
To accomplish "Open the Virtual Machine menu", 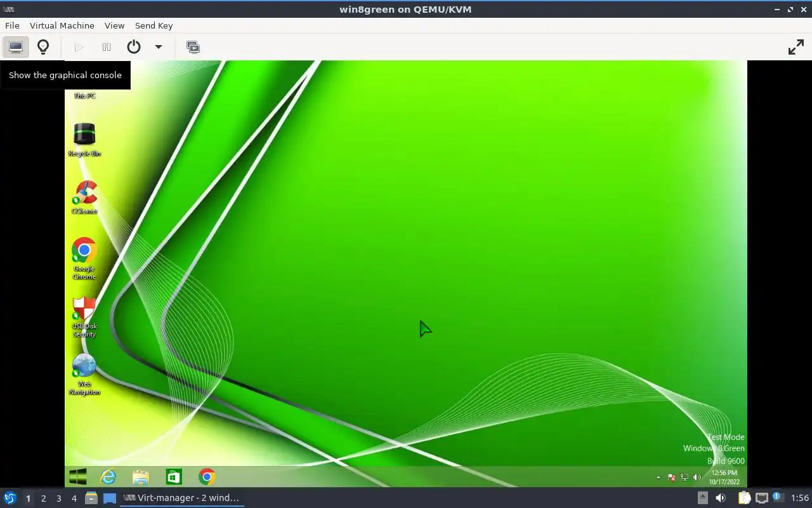I will coord(62,25).
